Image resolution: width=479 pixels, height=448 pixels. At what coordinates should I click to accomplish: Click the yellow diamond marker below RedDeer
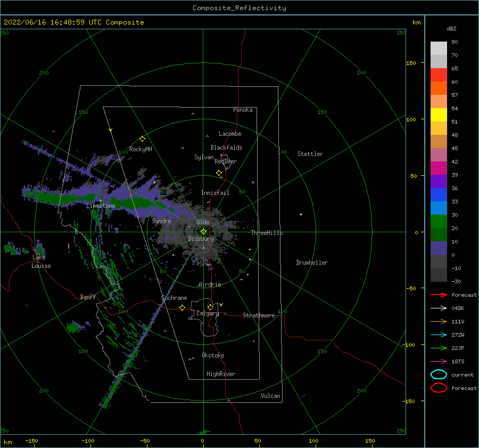pos(219,173)
